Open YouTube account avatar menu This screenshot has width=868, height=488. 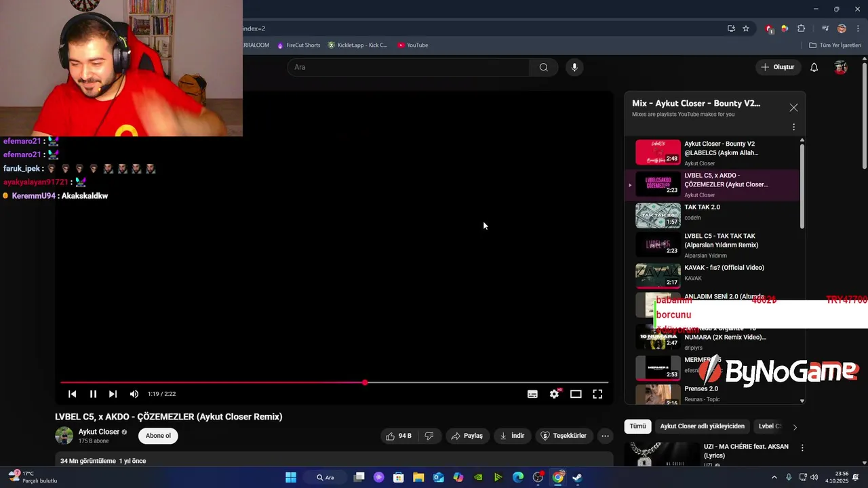[x=841, y=67]
